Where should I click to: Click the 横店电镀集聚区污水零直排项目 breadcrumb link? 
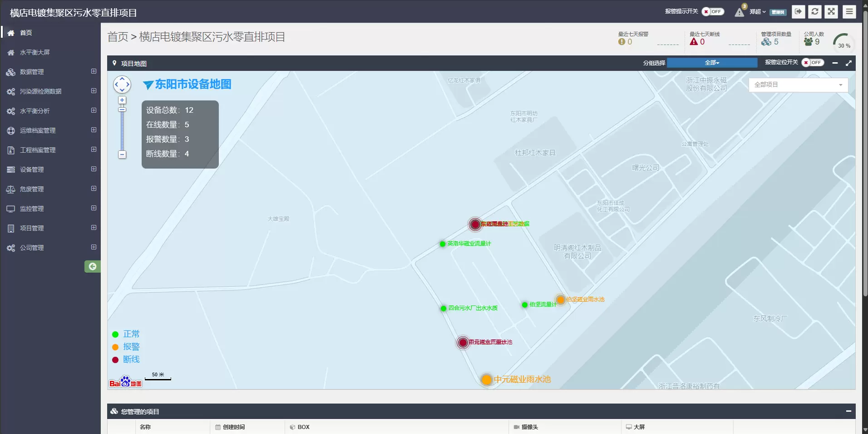click(212, 37)
